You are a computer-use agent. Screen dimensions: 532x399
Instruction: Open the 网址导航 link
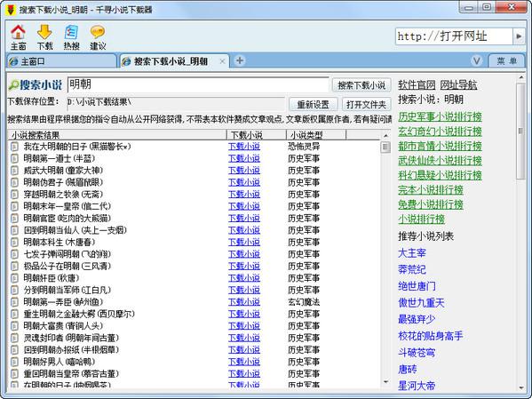tap(458, 85)
